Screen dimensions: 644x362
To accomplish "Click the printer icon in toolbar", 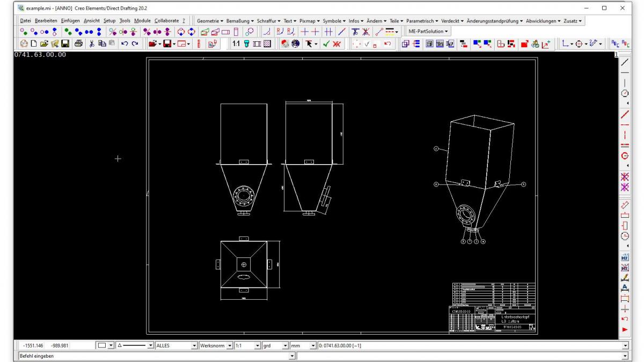I will [78, 42].
